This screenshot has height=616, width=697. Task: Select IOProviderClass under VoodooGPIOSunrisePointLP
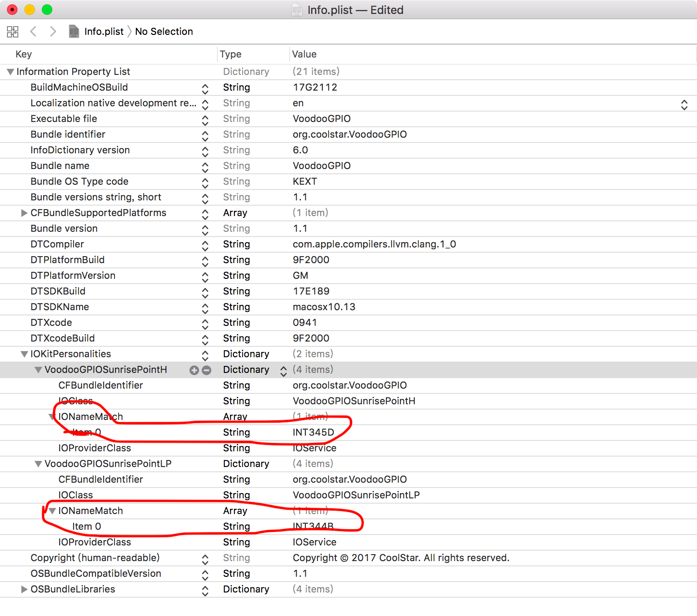tap(95, 542)
